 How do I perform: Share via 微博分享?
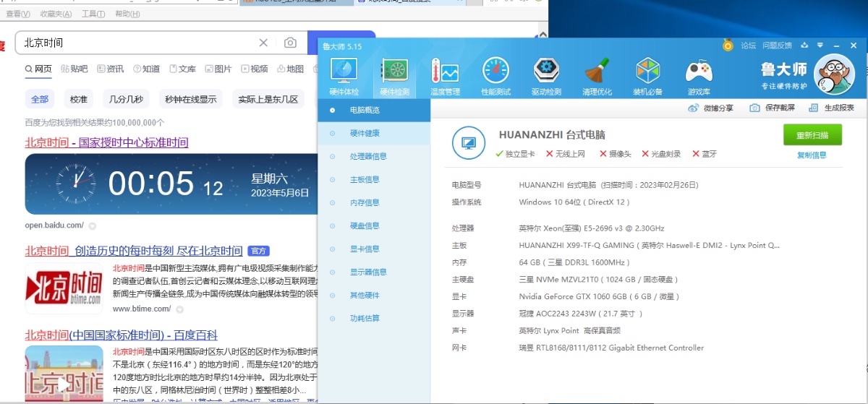pyautogui.click(x=710, y=108)
